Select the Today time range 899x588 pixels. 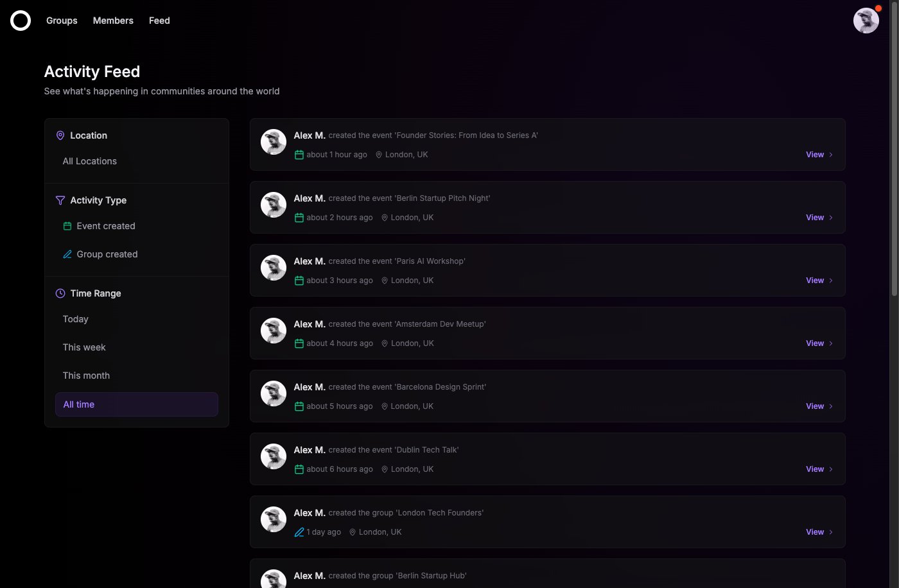(x=75, y=319)
